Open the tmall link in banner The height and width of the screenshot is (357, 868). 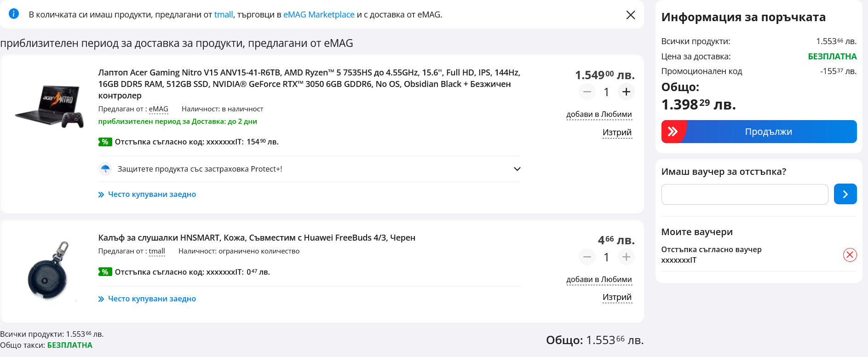coord(224,15)
